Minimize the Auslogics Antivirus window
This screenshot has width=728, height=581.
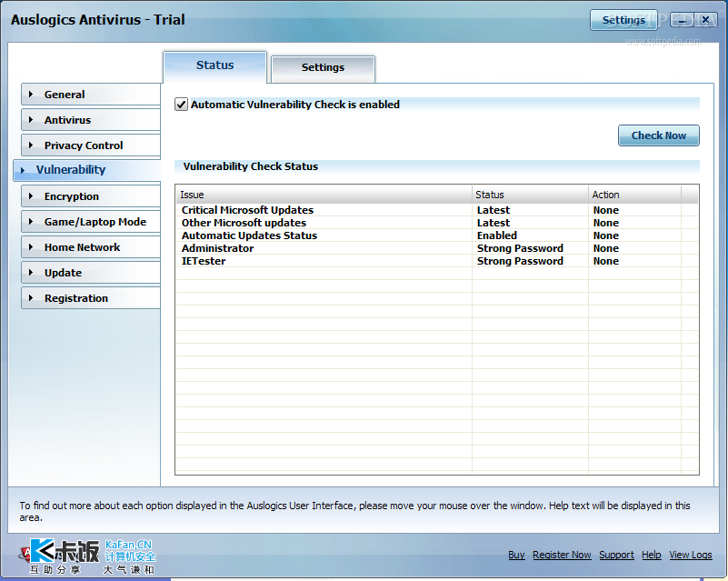click(x=682, y=20)
